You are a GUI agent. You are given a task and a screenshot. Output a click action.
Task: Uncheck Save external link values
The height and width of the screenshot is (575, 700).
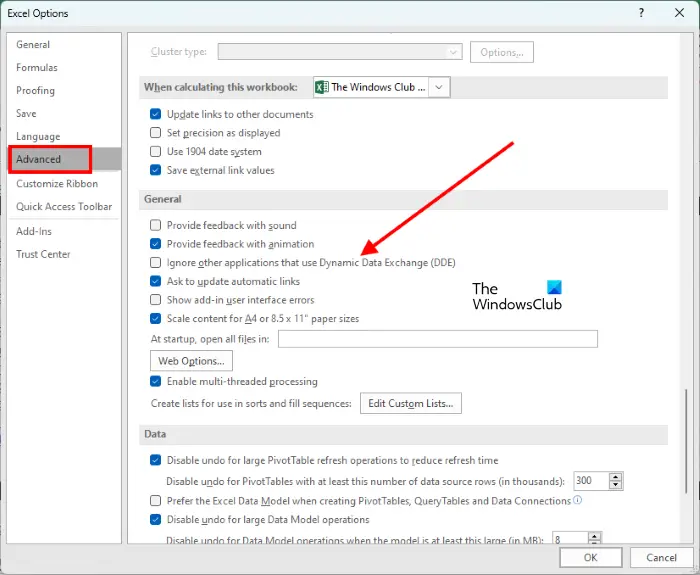tap(155, 170)
